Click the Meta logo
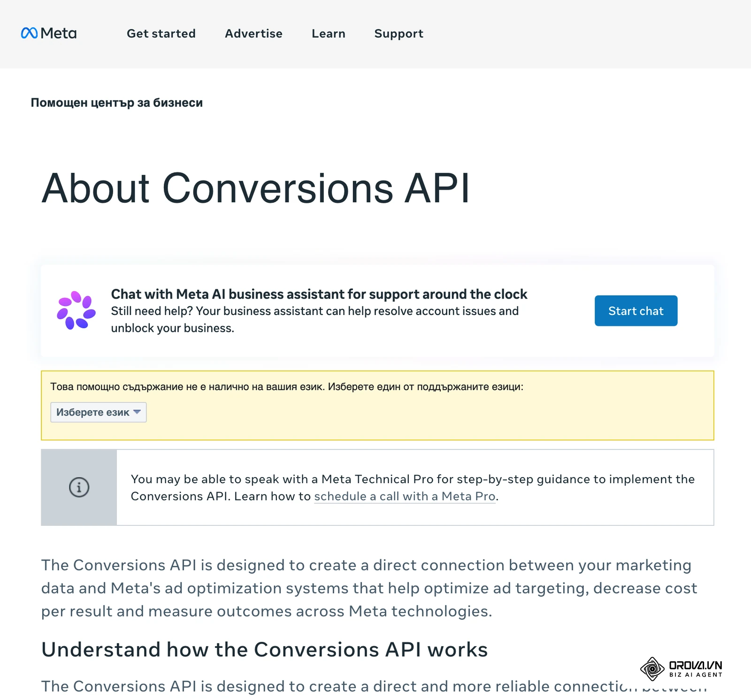The height and width of the screenshot is (700, 751). click(49, 33)
